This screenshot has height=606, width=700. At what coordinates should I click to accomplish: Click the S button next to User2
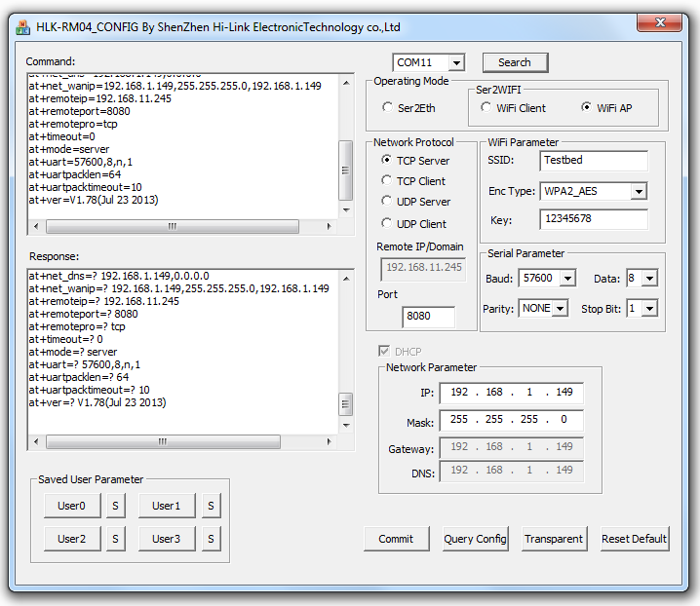point(116,539)
